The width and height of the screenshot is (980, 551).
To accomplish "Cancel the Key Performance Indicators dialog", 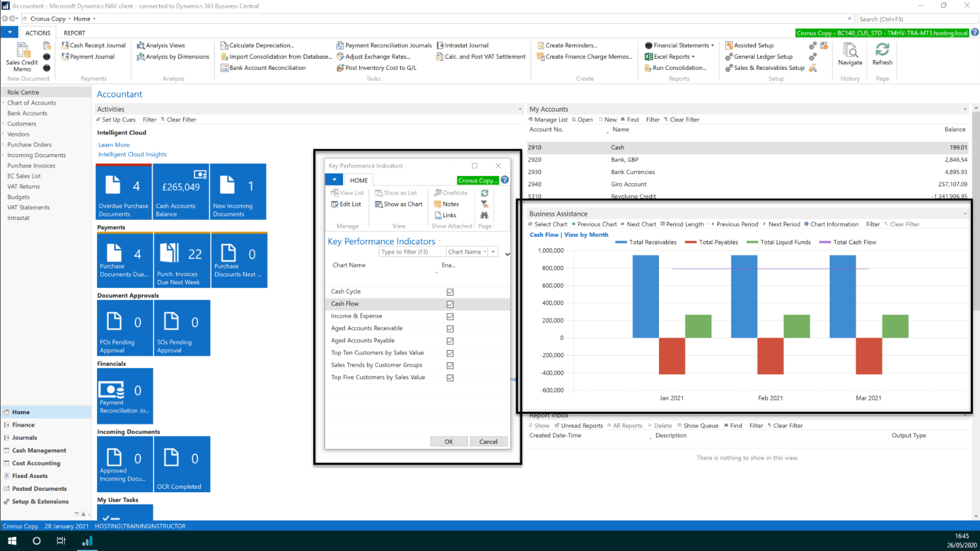I will [x=488, y=442].
